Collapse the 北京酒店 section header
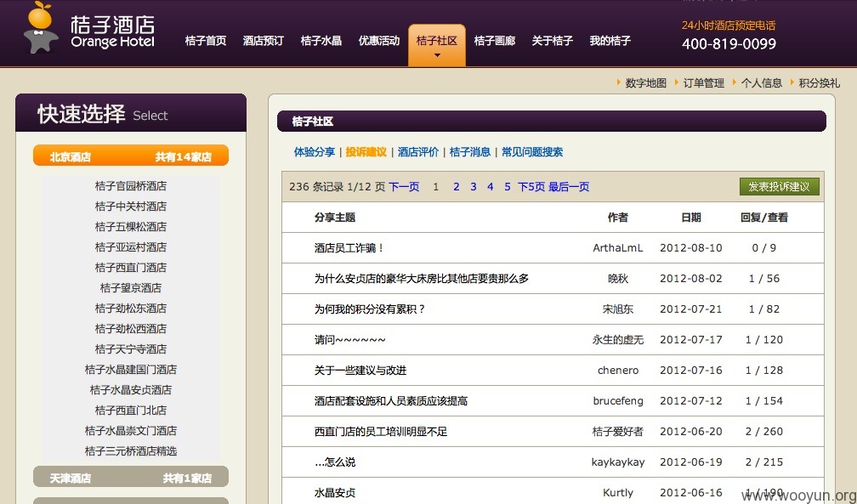This screenshot has height=504, width=857. 131,157
